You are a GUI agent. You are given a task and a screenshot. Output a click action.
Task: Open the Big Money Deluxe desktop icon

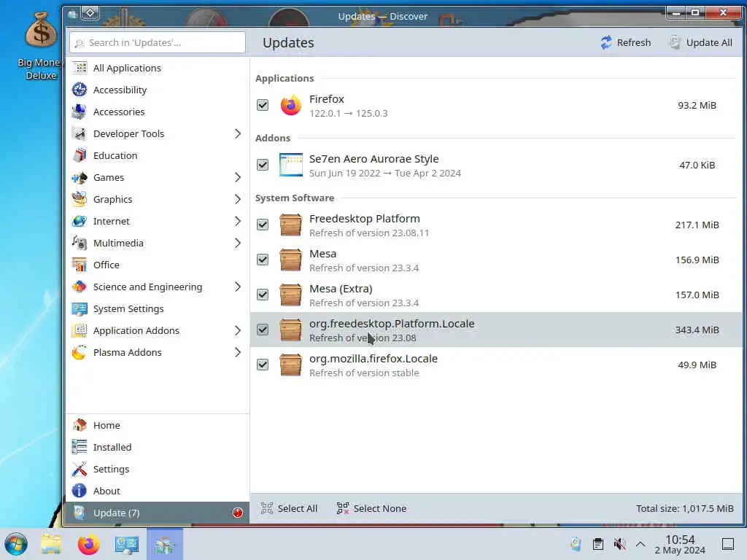[41, 45]
